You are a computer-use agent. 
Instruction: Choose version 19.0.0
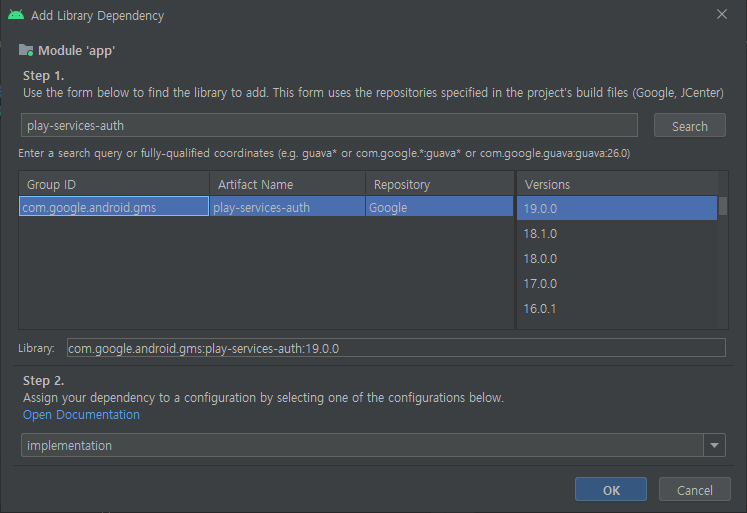[617, 208]
